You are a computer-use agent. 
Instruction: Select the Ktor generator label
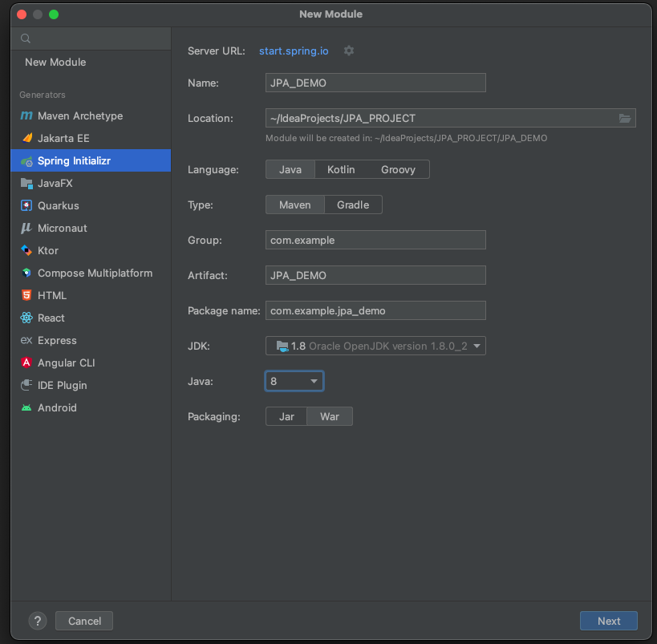pos(48,250)
